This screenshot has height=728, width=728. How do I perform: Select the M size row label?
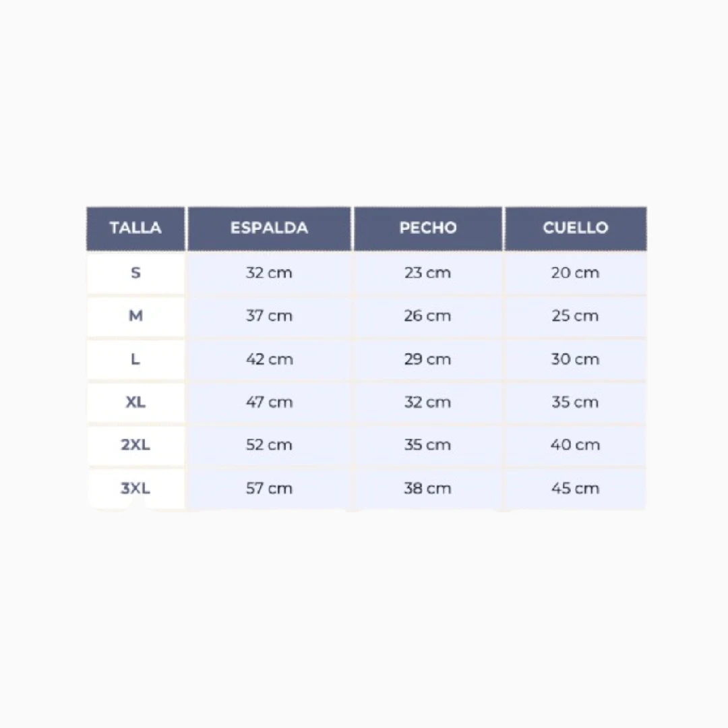pyautogui.click(x=135, y=315)
